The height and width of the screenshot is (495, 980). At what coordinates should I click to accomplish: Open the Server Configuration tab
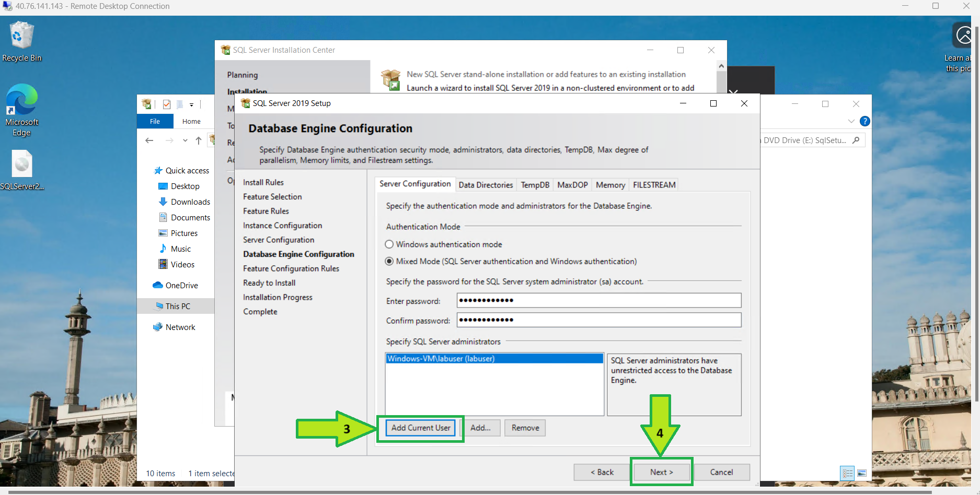coord(415,184)
